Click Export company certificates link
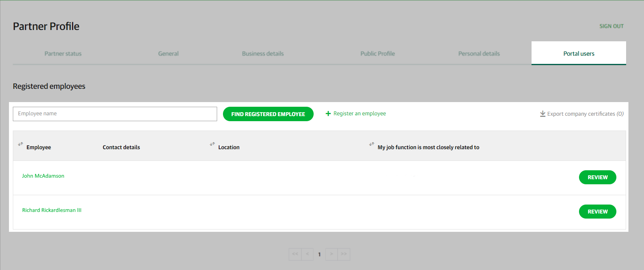The width and height of the screenshot is (644, 270). click(585, 114)
